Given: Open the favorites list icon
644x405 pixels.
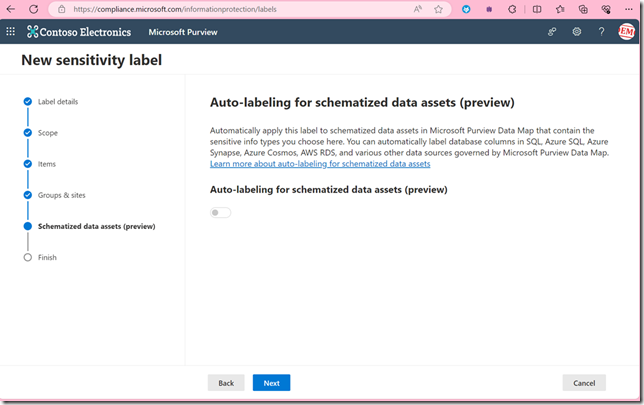Looking at the screenshot, I should pos(560,9).
